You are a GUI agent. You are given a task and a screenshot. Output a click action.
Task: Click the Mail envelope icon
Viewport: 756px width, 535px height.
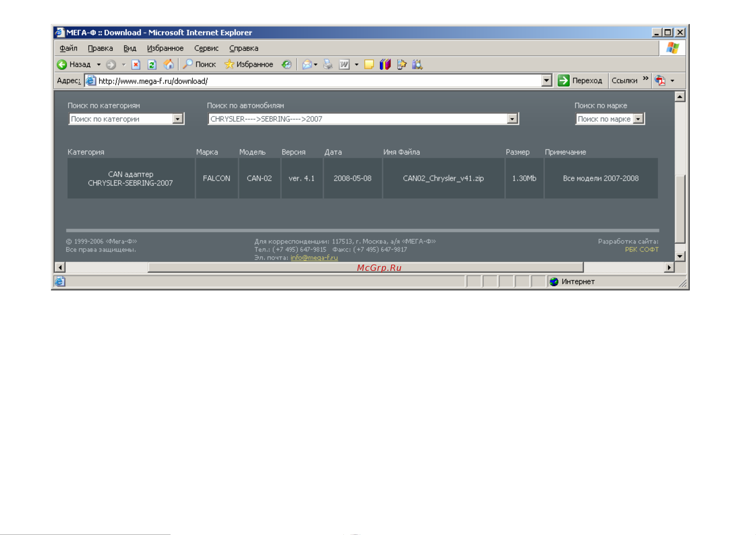(x=307, y=64)
